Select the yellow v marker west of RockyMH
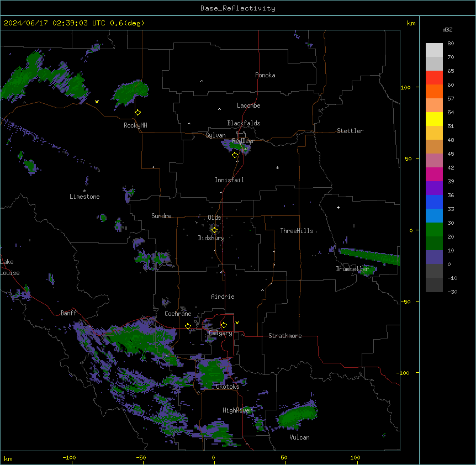The image size is (476, 465). 97,102
